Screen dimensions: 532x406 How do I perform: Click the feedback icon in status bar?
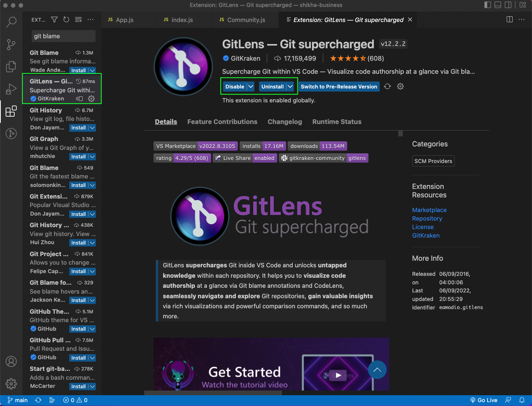pos(508,400)
